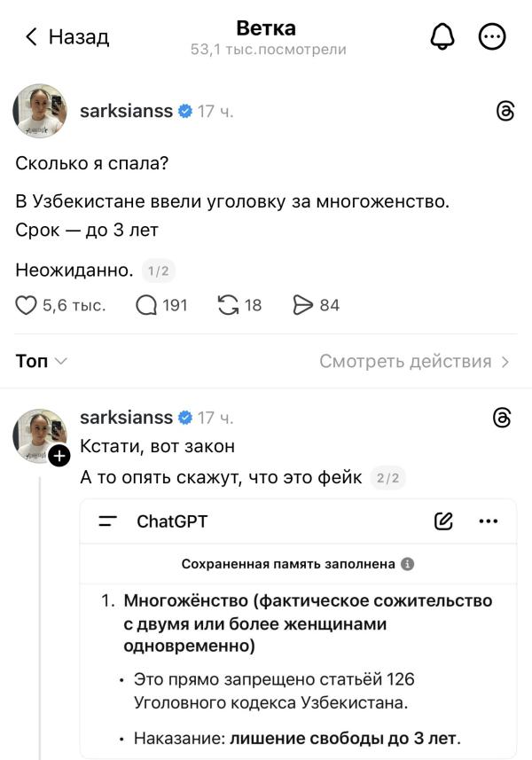Open the post options ellipsis icon
Screen dimensions: 532x760
(493, 36)
